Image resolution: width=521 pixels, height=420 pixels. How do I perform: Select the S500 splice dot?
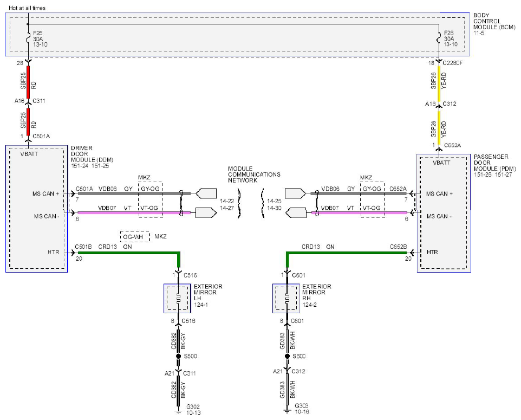(x=178, y=356)
